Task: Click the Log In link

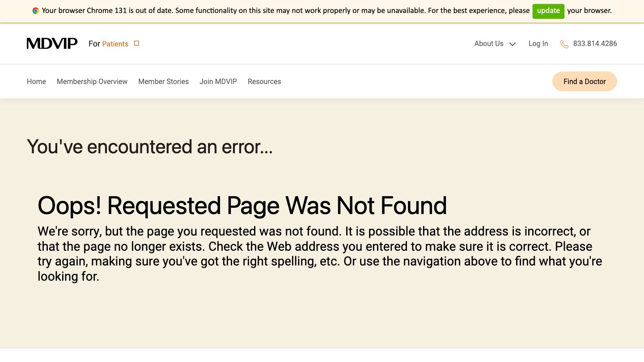Action: tap(538, 43)
